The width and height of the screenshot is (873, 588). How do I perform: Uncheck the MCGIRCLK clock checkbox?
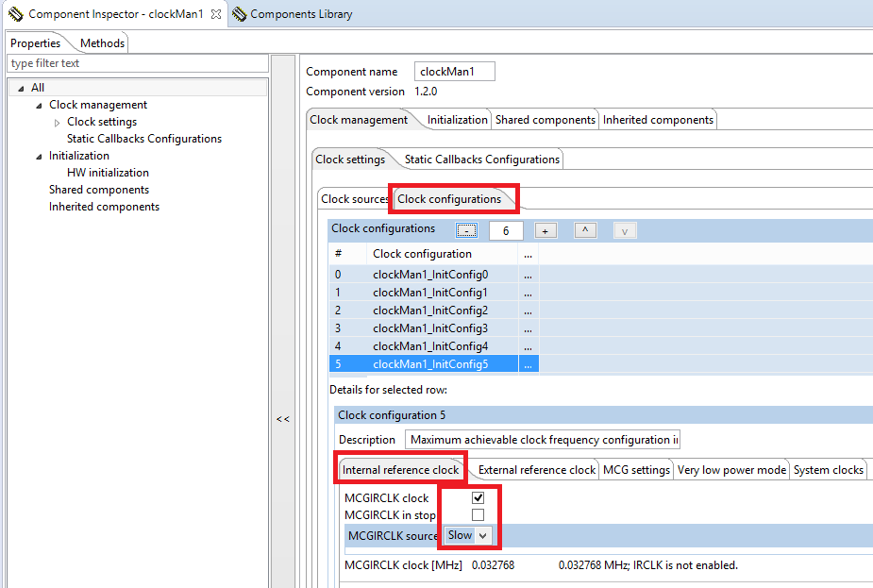click(x=478, y=497)
